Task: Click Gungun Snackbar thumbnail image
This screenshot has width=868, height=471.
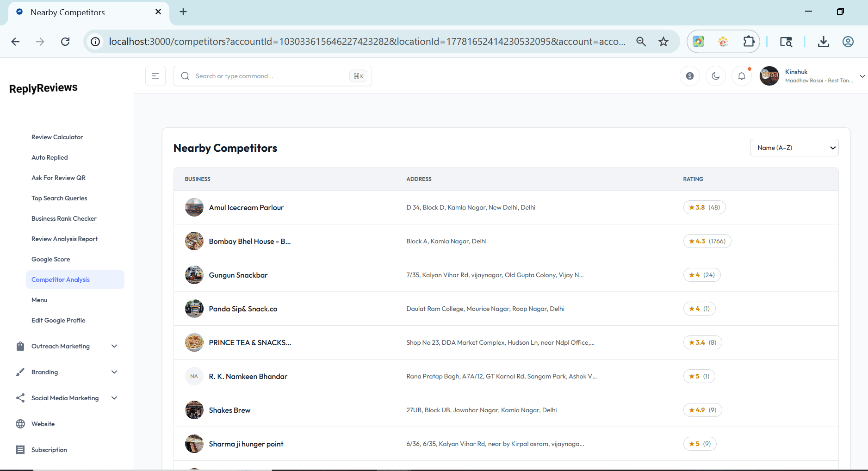Action: click(194, 275)
